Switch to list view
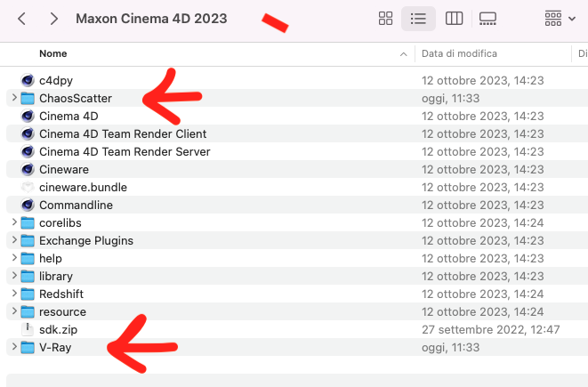 (418, 19)
